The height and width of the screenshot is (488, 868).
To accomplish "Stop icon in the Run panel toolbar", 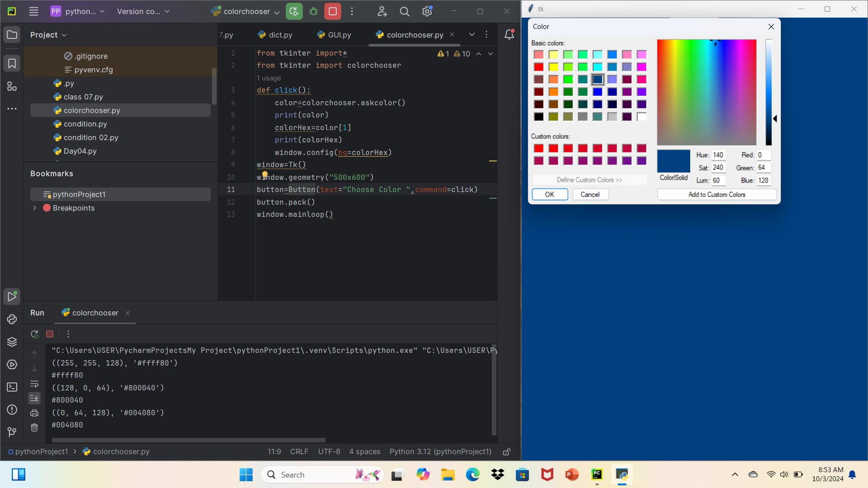I will (50, 334).
